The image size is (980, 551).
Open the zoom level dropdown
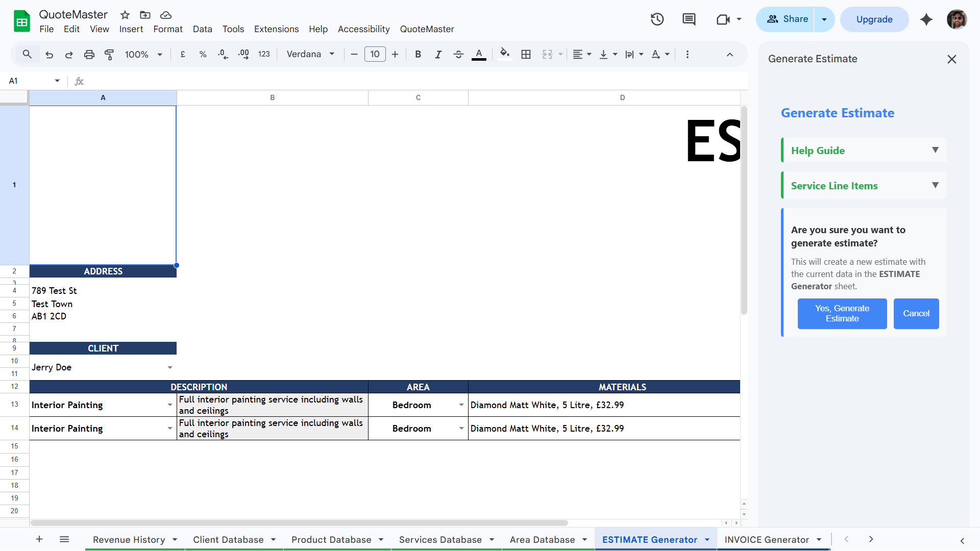[x=143, y=54]
